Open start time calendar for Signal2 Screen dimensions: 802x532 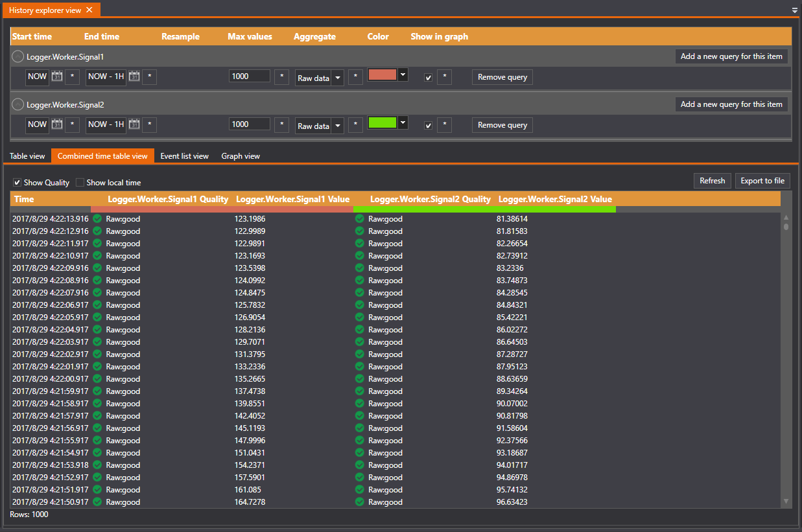(x=57, y=124)
